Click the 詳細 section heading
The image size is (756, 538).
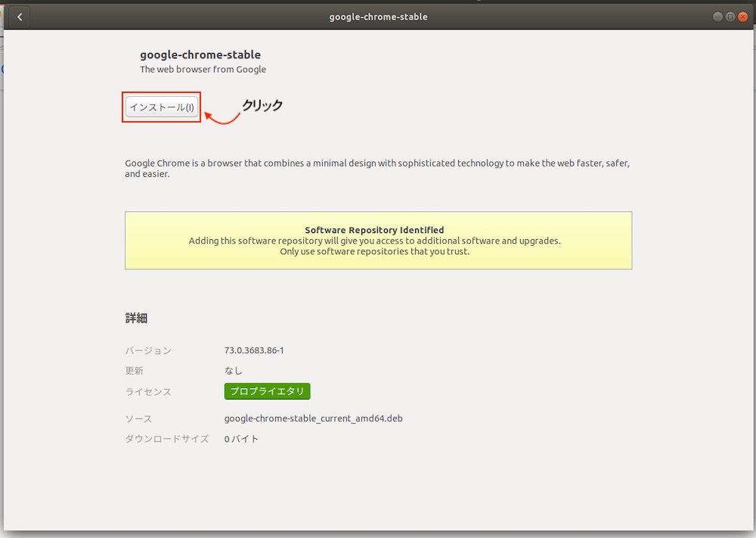point(136,318)
